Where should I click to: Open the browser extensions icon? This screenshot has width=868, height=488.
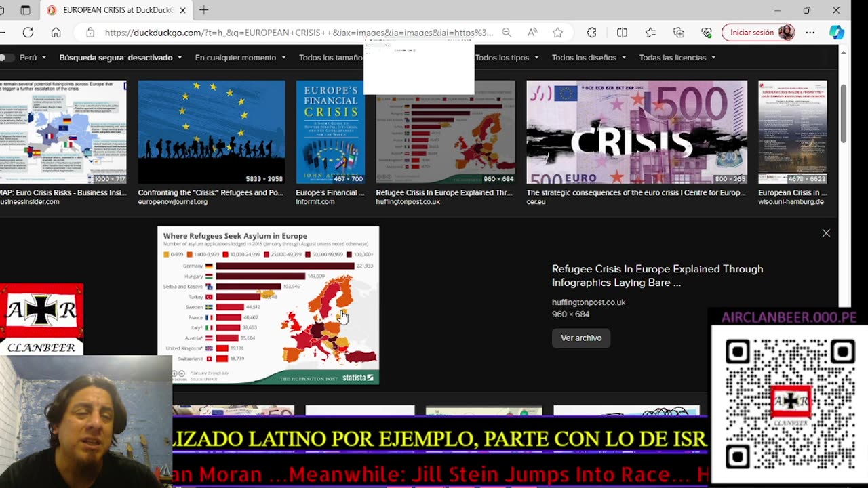coord(591,33)
